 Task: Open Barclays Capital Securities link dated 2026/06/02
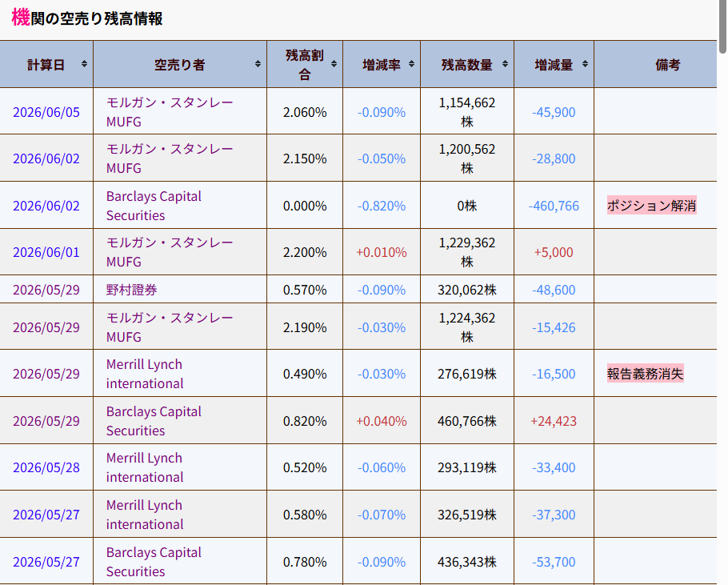[x=154, y=206]
